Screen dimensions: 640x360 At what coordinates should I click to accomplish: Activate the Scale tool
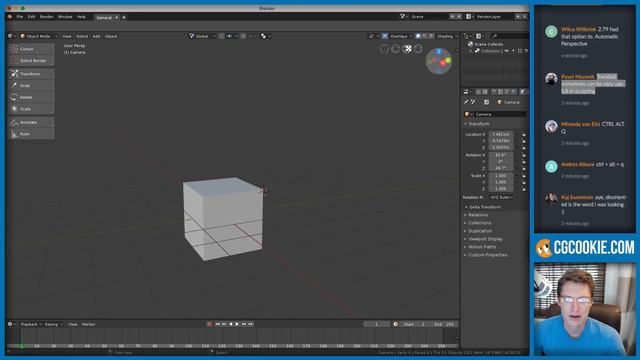coord(31,109)
